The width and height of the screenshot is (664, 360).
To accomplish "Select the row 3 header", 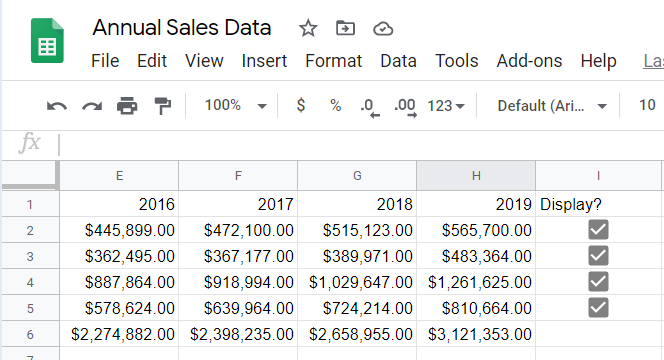I will pyautogui.click(x=30, y=256).
